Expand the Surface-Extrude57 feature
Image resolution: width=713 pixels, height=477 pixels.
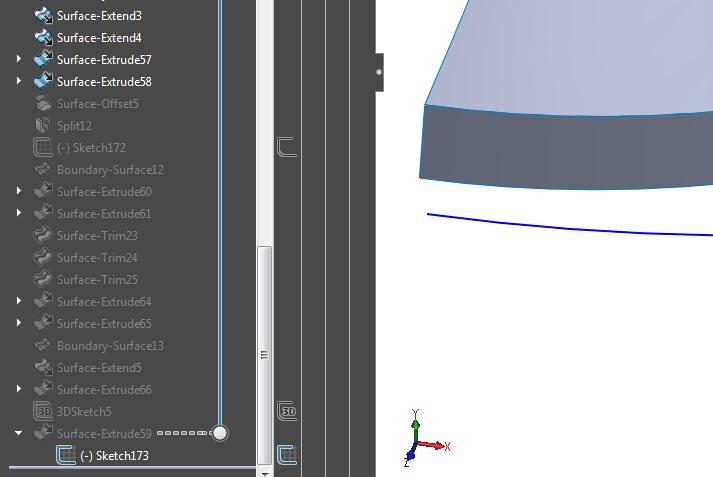19,59
